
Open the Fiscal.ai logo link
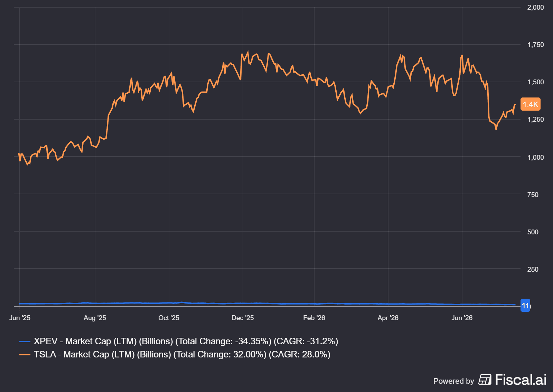[x=513, y=380]
